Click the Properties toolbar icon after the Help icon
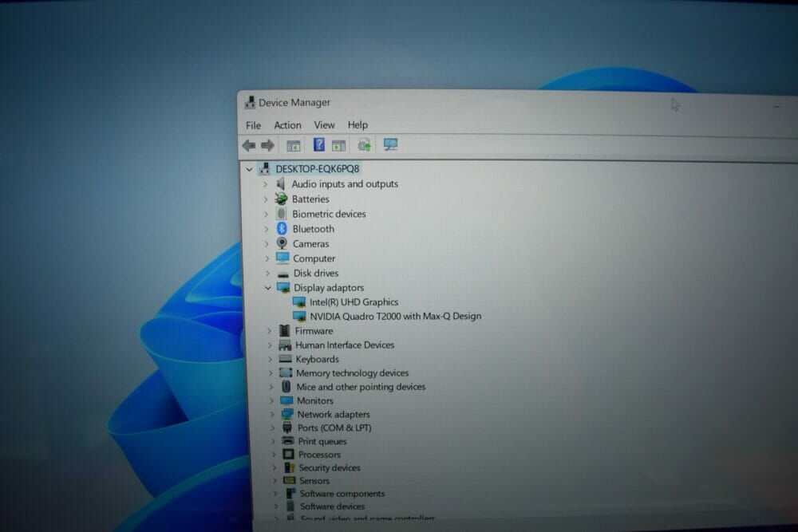The width and height of the screenshot is (798, 532). point(338,146)
